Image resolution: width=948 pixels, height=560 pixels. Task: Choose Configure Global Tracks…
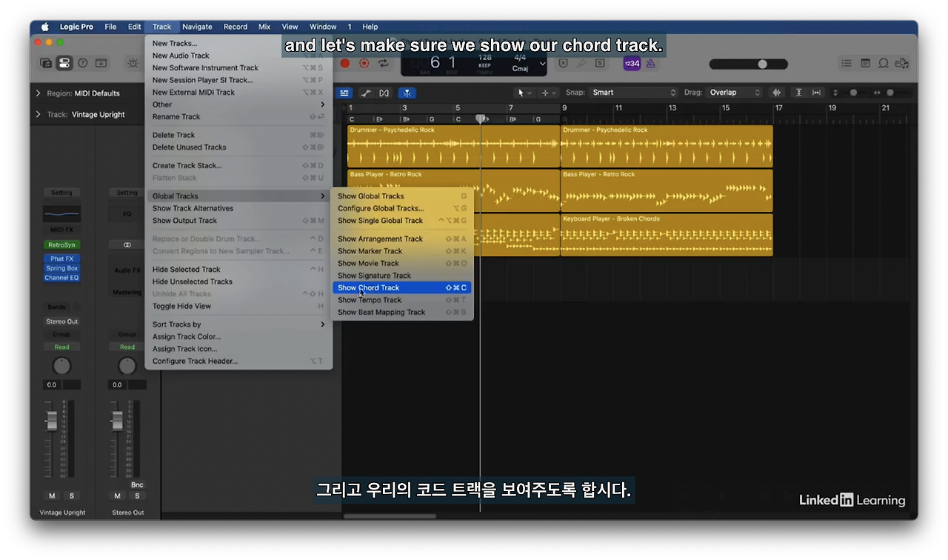click(402, 208)
